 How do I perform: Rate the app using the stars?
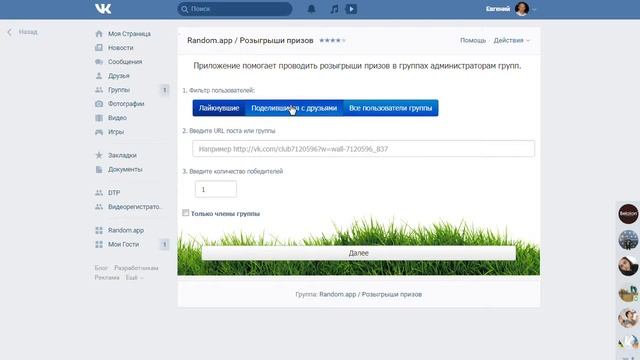coord(332,40)
